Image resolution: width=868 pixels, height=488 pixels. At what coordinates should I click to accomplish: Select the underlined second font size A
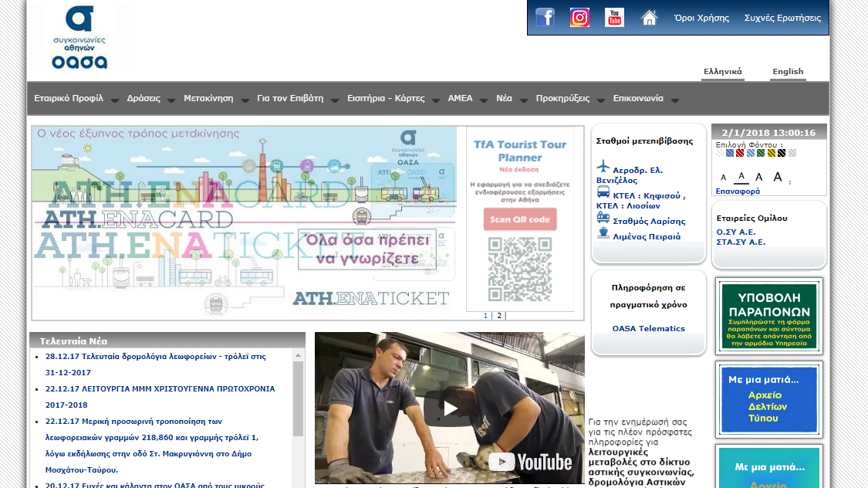(x=741, y=177)
